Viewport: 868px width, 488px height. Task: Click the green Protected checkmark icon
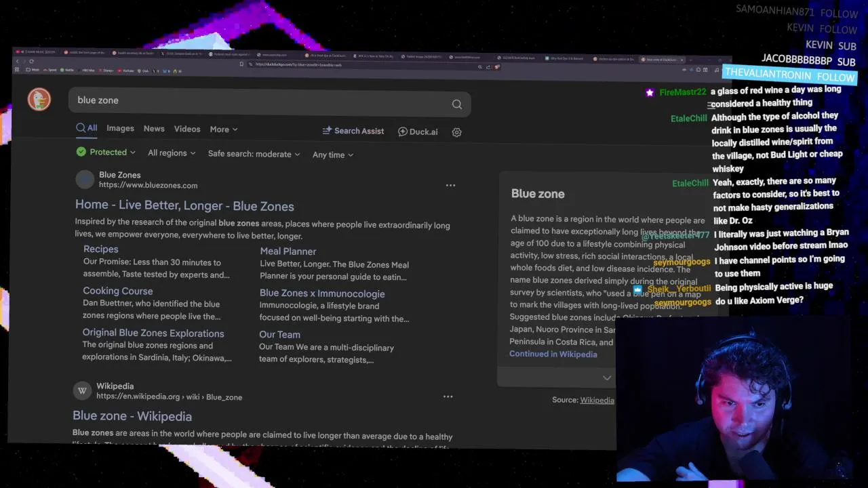[81, 152]
